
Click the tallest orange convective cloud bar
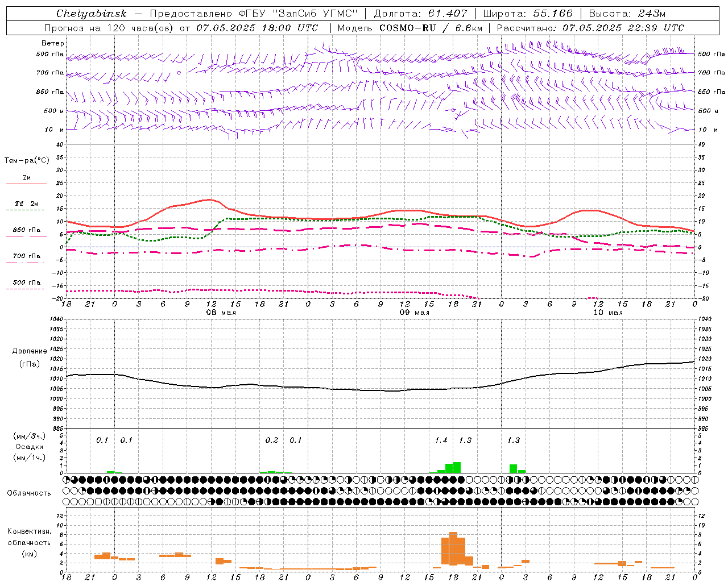(x=453, y=548)
